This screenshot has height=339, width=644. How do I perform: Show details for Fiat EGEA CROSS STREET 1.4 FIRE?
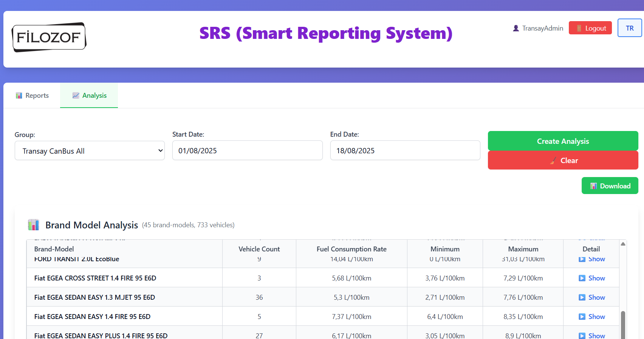[591, 278]
